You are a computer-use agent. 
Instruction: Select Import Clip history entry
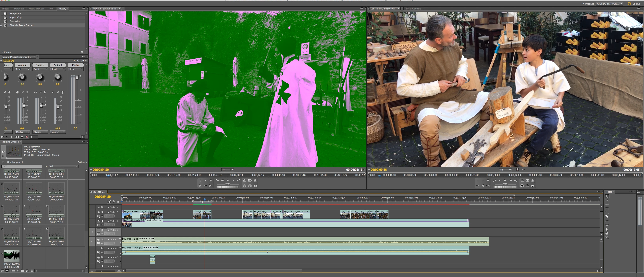coord(16,18)
